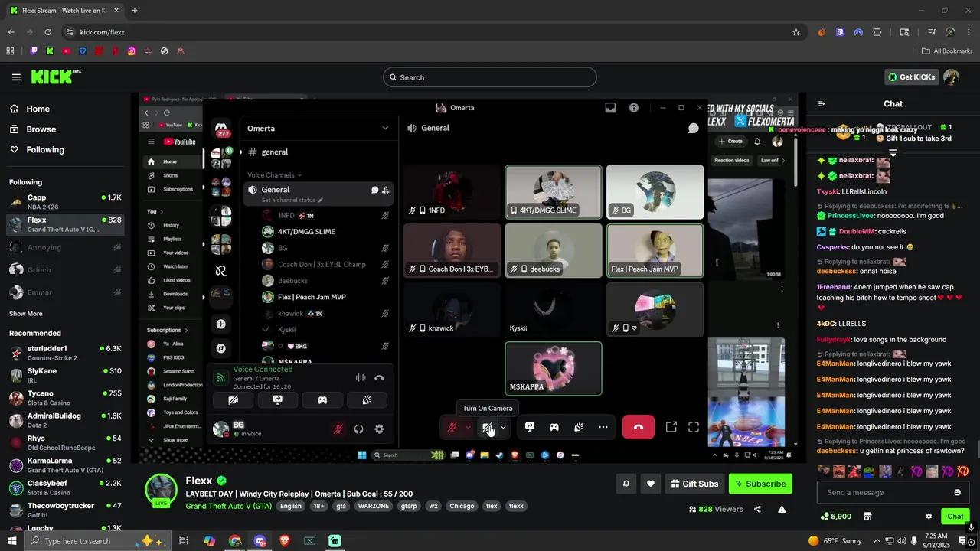Share your screen in Discord call bar
Image resolution: width=980 pixels, height=551 pixels.
click(530, 427)
